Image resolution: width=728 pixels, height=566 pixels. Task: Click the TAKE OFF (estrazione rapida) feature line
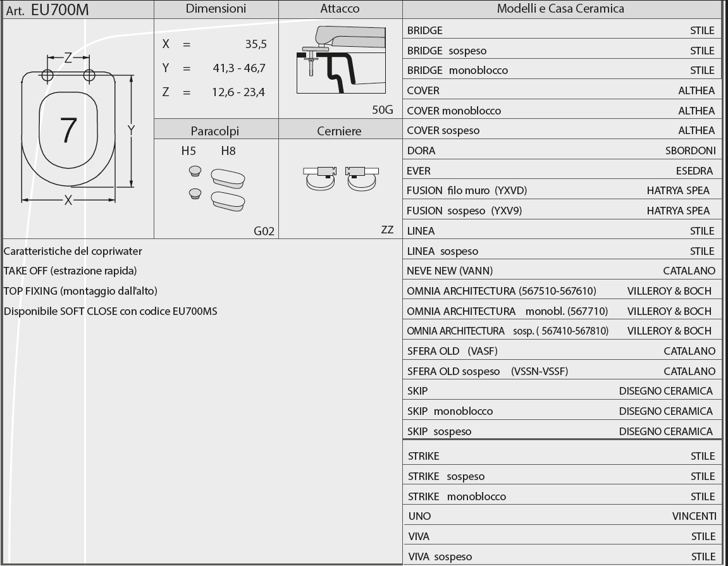[70, 271]
